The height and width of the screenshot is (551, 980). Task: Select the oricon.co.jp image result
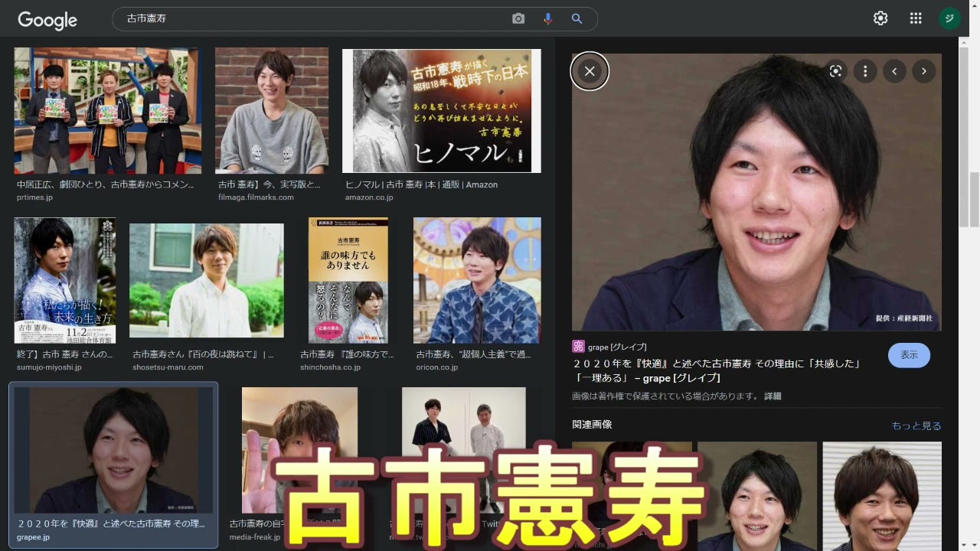tap(477, 280)
